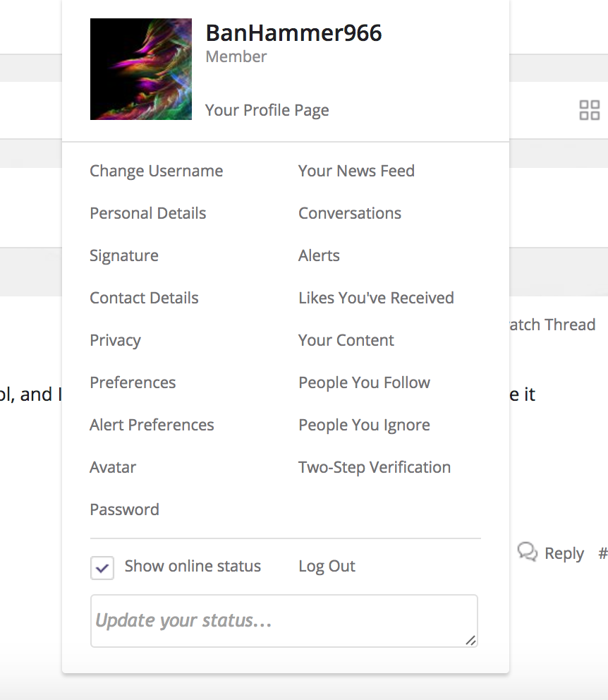
Task: Click Log Out
Action: pos(327,566)
